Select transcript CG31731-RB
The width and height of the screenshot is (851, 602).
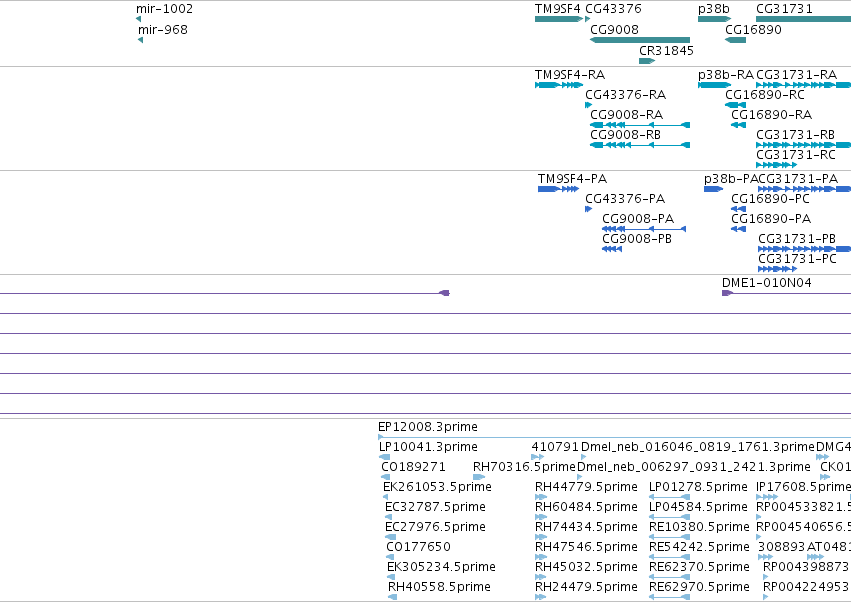pos(795,135)
